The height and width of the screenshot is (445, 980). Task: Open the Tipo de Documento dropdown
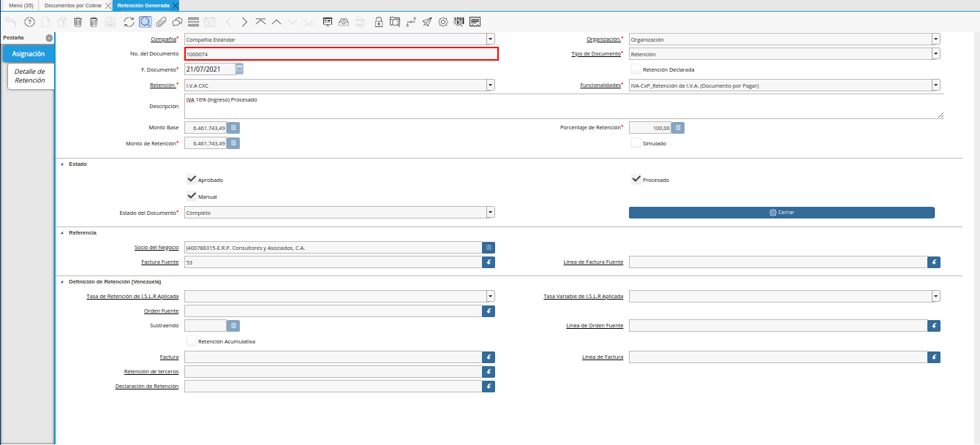(935, 54)
